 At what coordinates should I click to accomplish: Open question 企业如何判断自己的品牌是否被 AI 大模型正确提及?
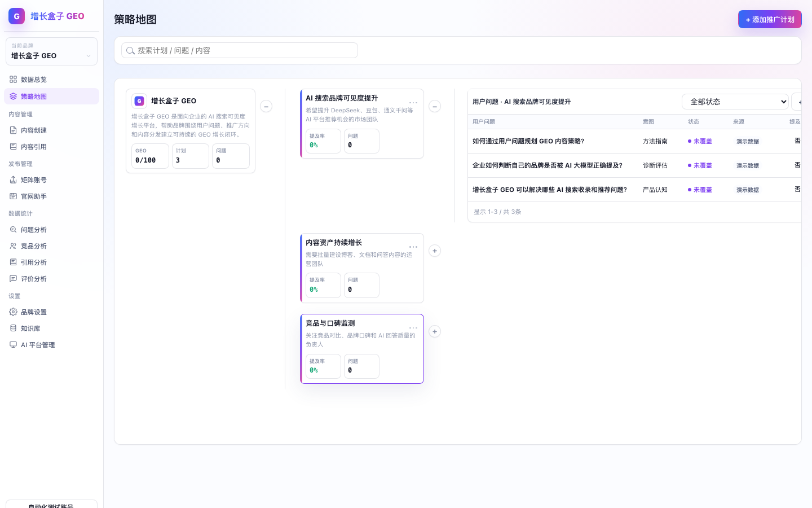(x=548, y=165)
